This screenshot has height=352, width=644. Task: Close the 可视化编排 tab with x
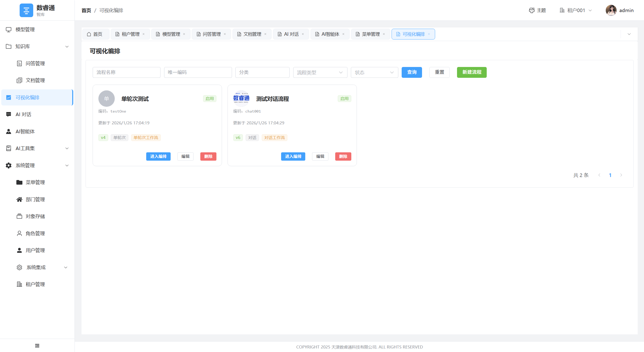tap(429, 34)
